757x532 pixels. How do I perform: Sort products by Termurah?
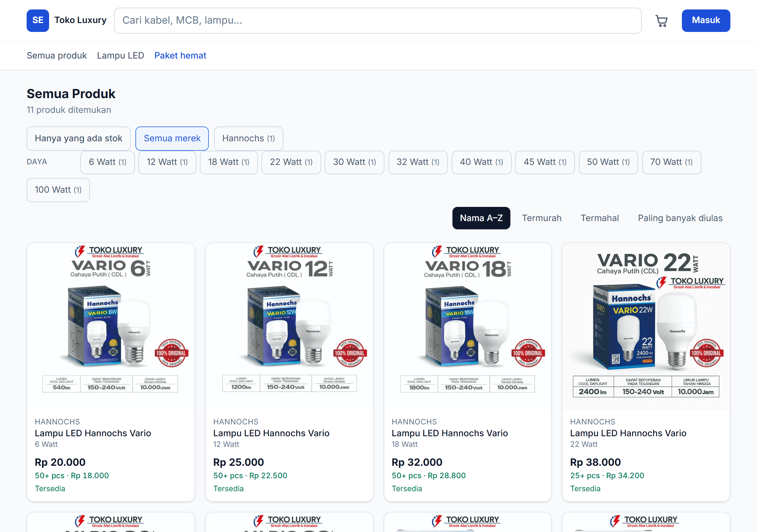coord(542,218)
